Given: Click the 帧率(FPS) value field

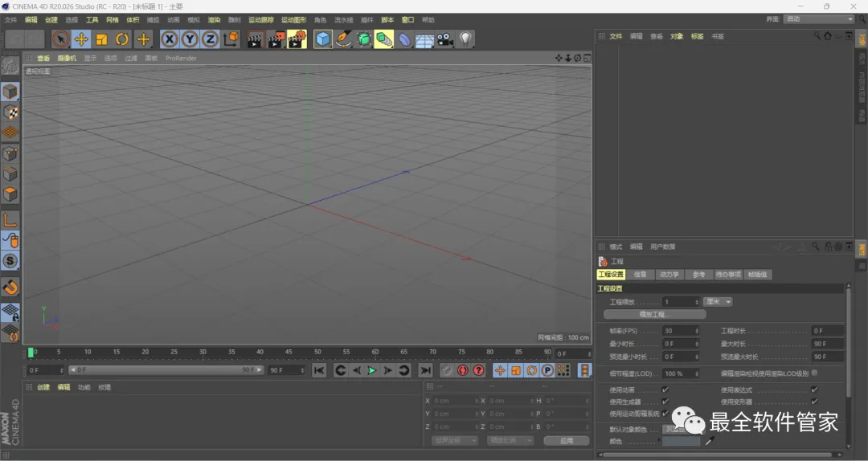Looking at the screenshot, I should [681, 330].
